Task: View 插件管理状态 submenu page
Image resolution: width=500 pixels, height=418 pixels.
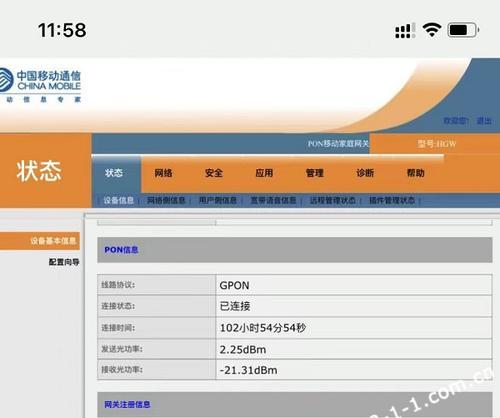Action: click(392, 200)
